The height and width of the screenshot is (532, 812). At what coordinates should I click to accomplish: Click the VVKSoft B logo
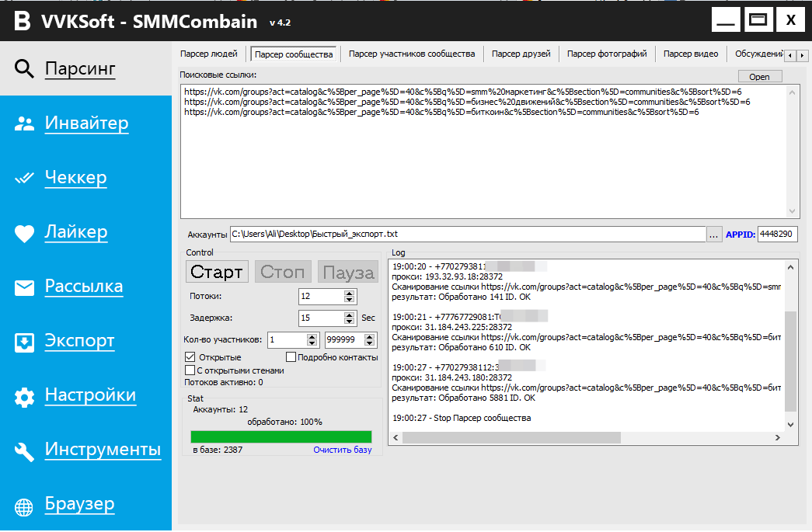[x=22, y=21]
